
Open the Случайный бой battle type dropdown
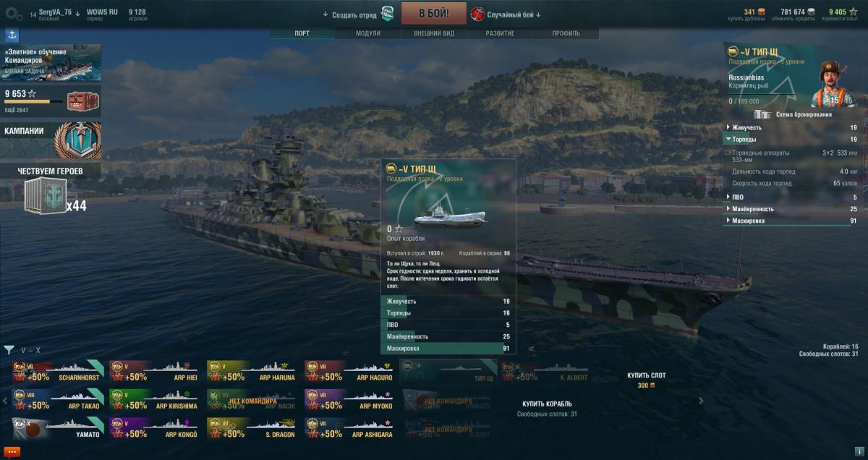click(506, 14)
